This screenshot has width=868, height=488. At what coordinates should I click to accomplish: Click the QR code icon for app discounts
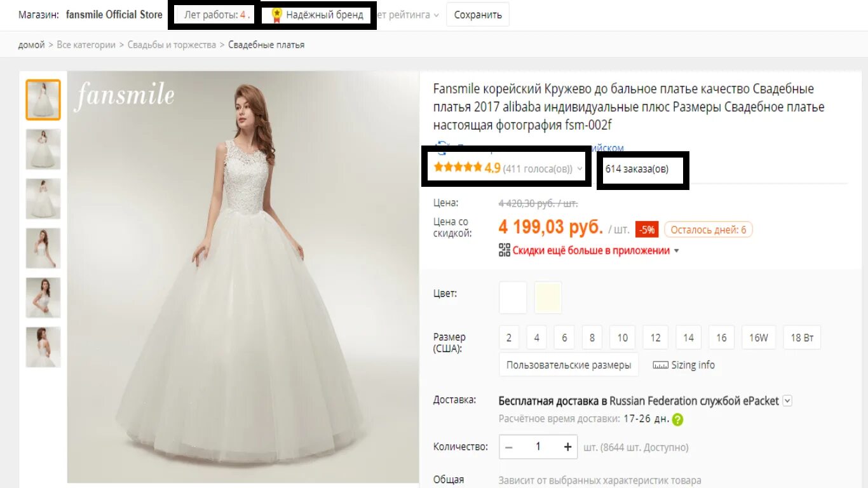click(505, 250)
